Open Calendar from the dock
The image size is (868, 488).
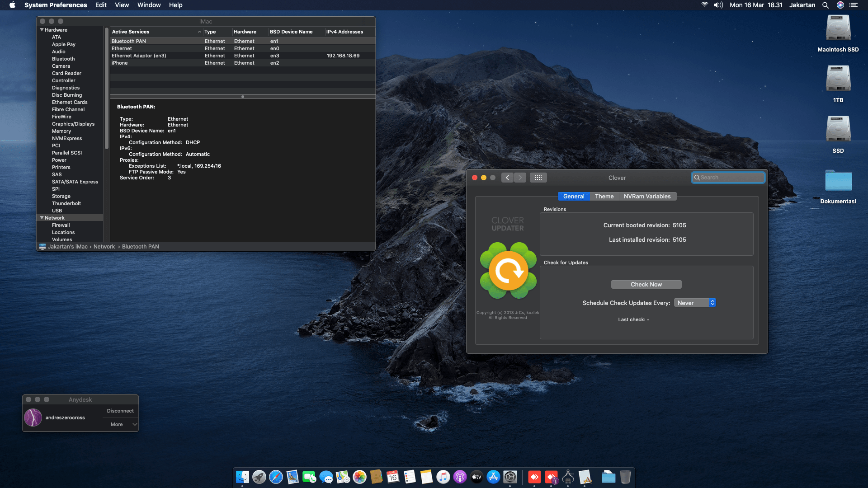[x=393, y=477]
